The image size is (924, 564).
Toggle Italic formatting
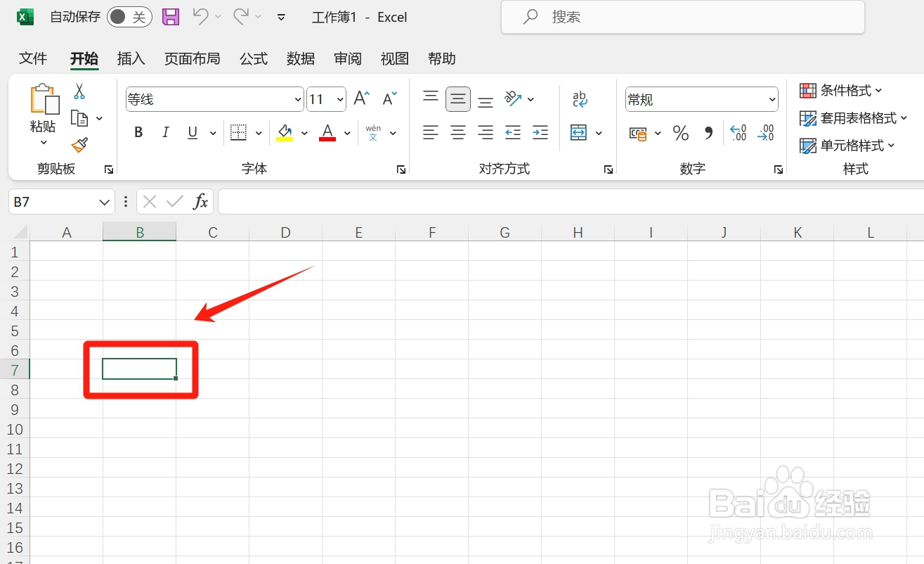[166, 132]
